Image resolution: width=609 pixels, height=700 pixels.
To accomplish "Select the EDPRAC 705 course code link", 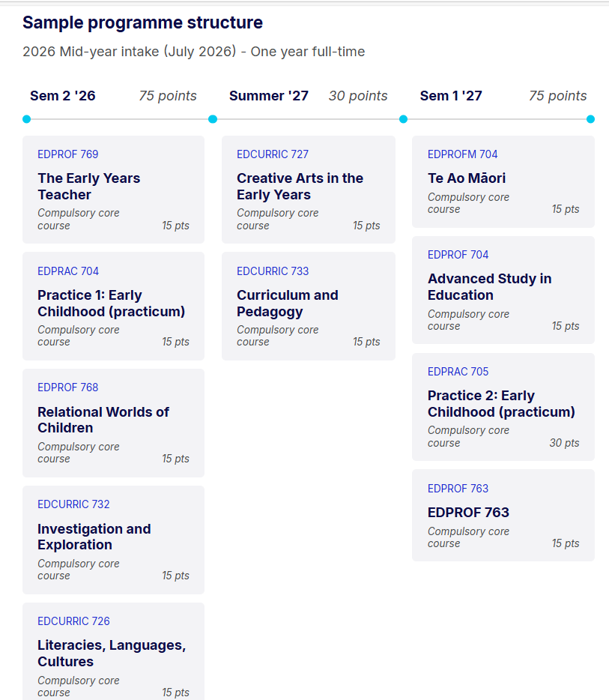I will coord(458,372).
